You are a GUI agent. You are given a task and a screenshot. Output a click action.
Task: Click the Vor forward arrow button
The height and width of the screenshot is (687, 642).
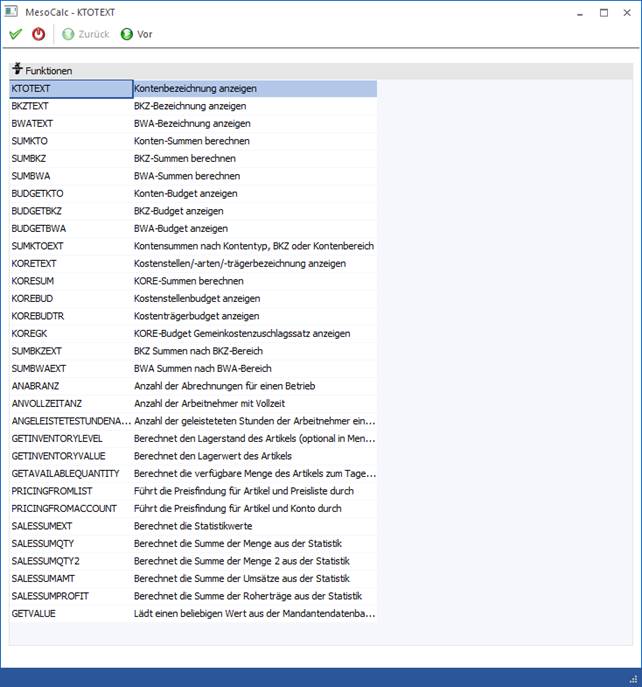click(136, 34)
